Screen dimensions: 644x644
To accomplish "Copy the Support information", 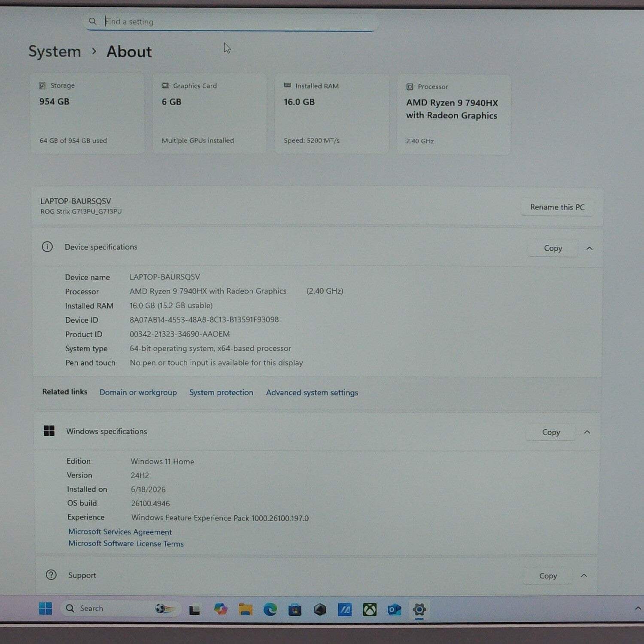I will (x=548, y=576).
